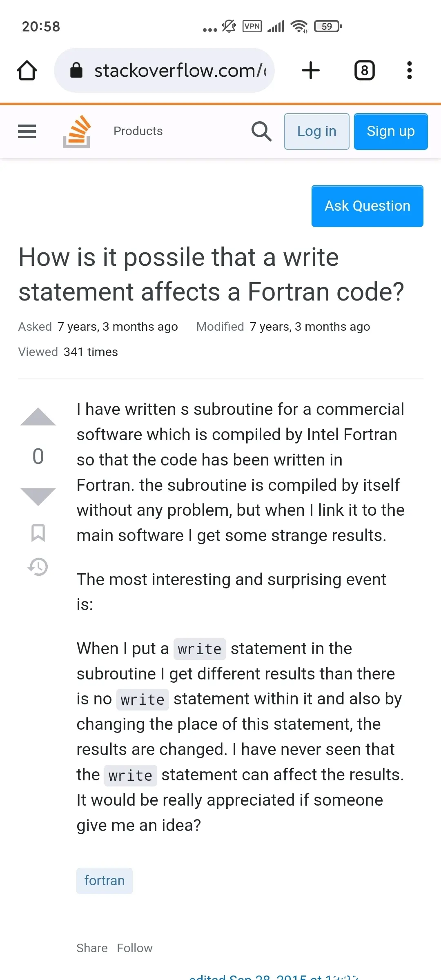Click the Log in button
Image resolution: width=441 pixels, height=980 pixels.
317,131
